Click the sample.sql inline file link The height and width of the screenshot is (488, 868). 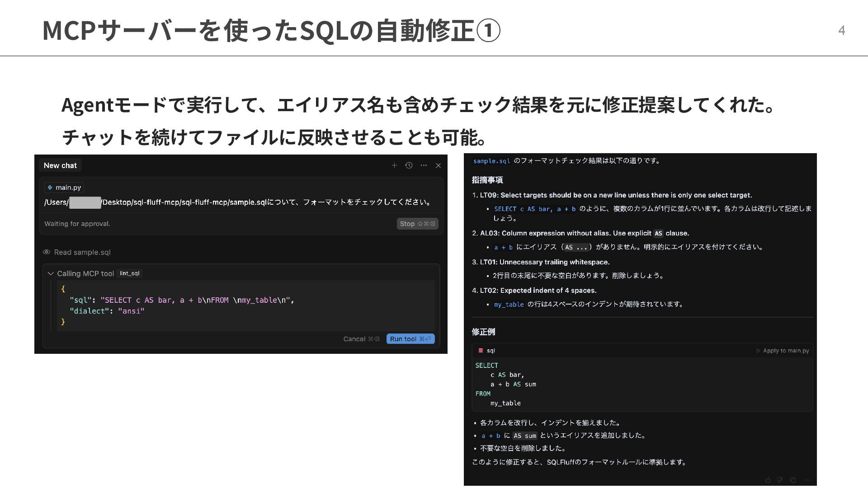491,161
